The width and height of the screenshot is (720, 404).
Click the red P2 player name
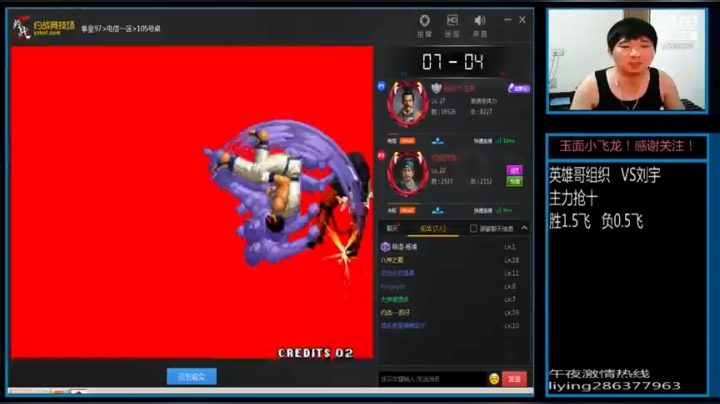click(444, 158)
